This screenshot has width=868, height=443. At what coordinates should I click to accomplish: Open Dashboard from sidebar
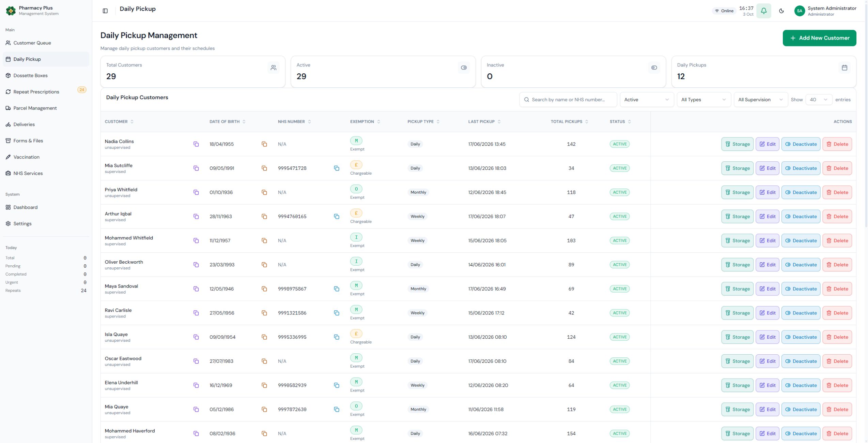pyautogui.click(x=46, y=207)
